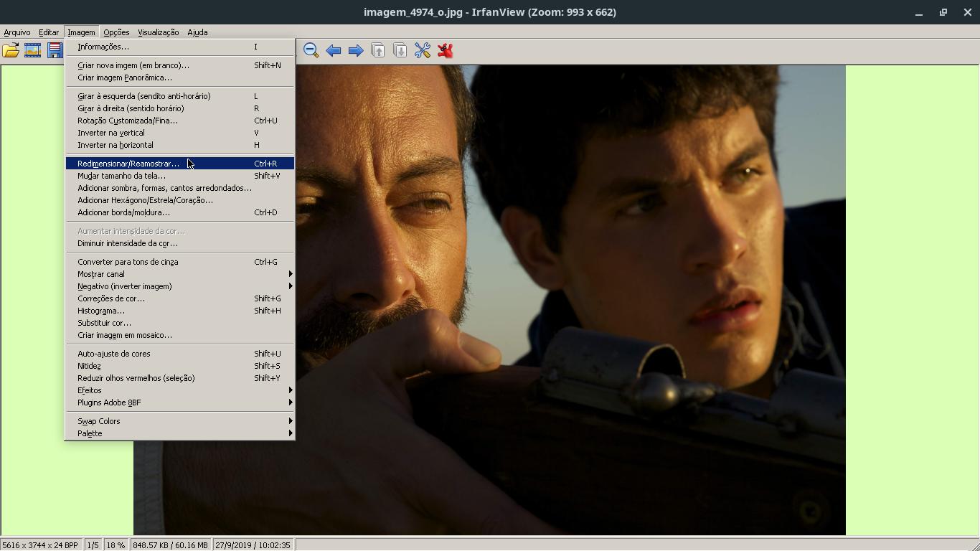
Task: Expand the Swap Colors submenu
Action: pyautogui.click(x=179, y=421)
